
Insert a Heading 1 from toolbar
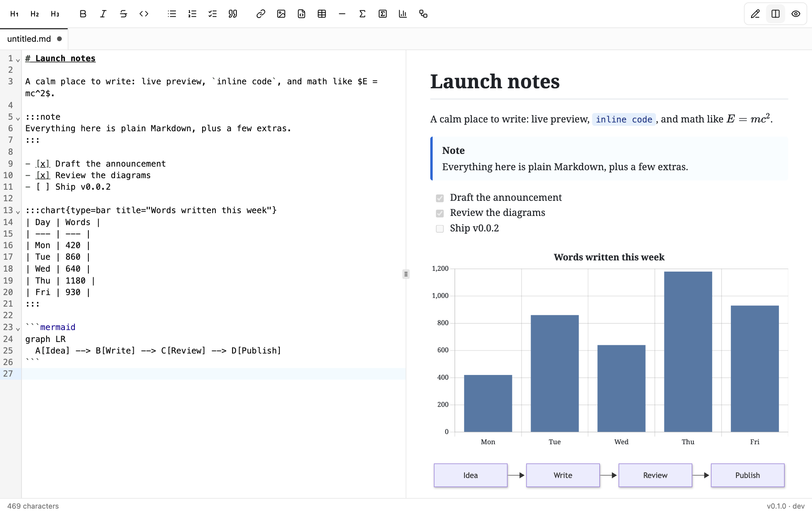click(14, 14)
